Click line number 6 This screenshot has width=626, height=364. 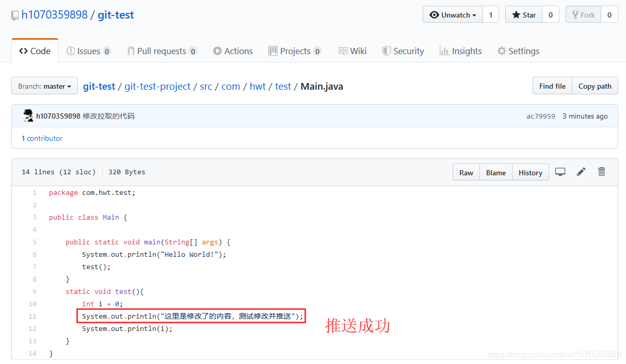coord(34,254)
